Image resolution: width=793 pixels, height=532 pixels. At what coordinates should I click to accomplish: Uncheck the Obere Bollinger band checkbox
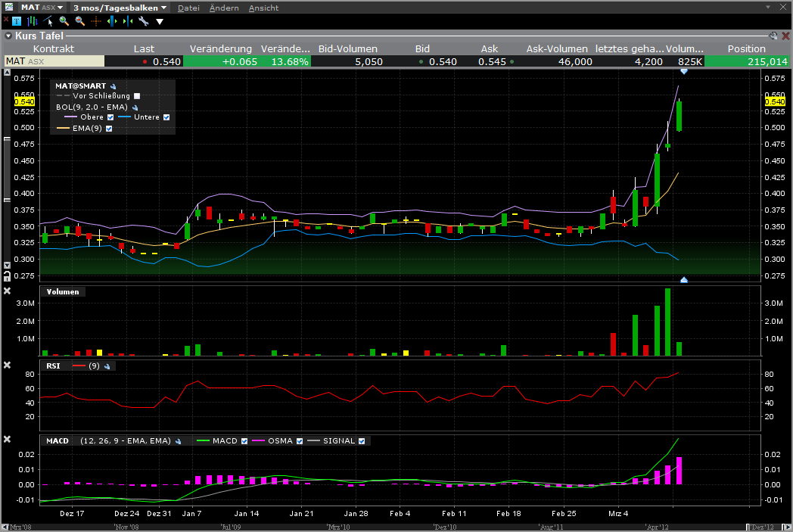click(110, 117)
